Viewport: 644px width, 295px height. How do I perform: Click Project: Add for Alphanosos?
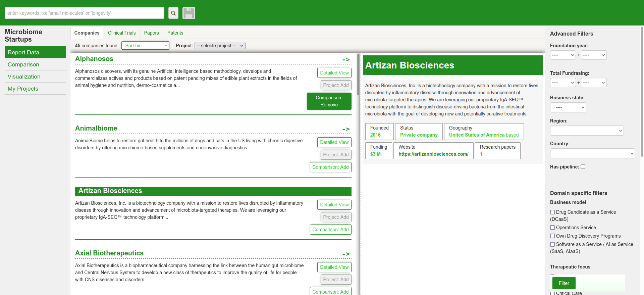point(336,85)
